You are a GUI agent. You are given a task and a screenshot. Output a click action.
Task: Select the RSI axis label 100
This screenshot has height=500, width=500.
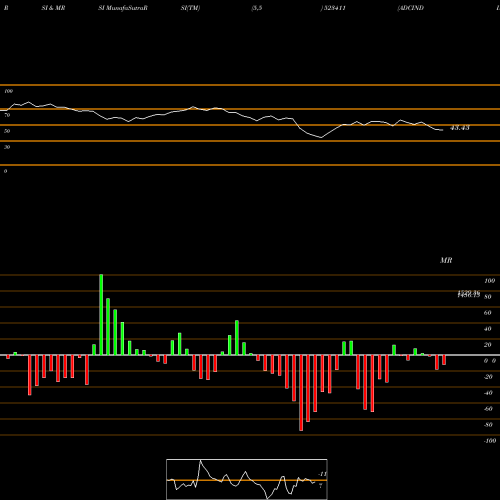(8, 91)
